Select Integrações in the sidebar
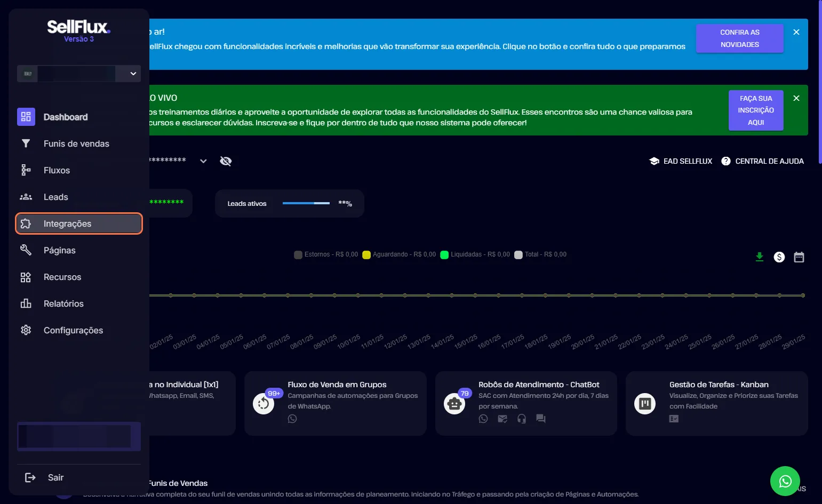Viewport: 822px width, 504px height. 79,223
